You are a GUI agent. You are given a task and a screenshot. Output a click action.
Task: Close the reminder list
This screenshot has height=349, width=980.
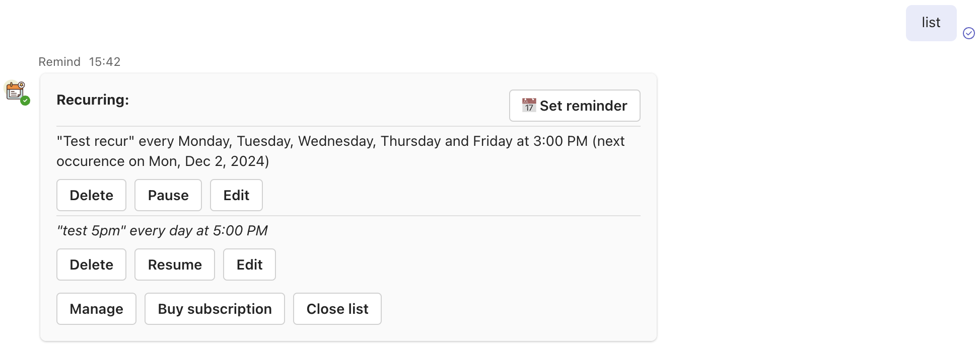337,308
